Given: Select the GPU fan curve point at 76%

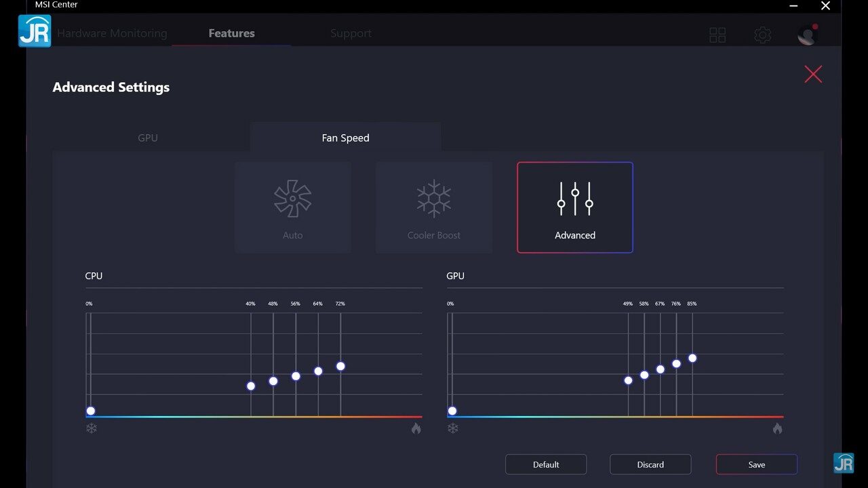Looking at the screenshot, I should (x=676, y=364).
